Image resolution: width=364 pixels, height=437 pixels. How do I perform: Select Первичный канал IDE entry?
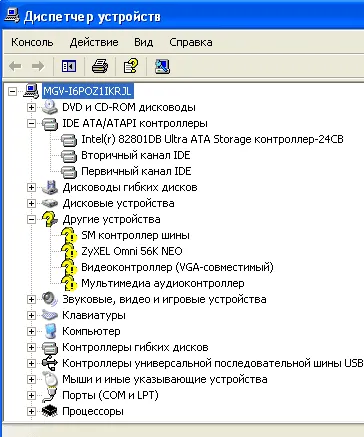pyautogui.click(x=136, y=171)
